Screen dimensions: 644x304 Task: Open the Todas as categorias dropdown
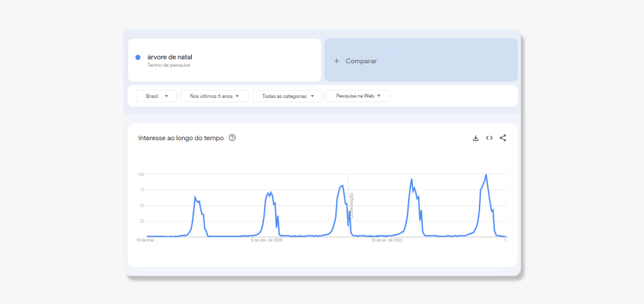[x=288, y=96]
